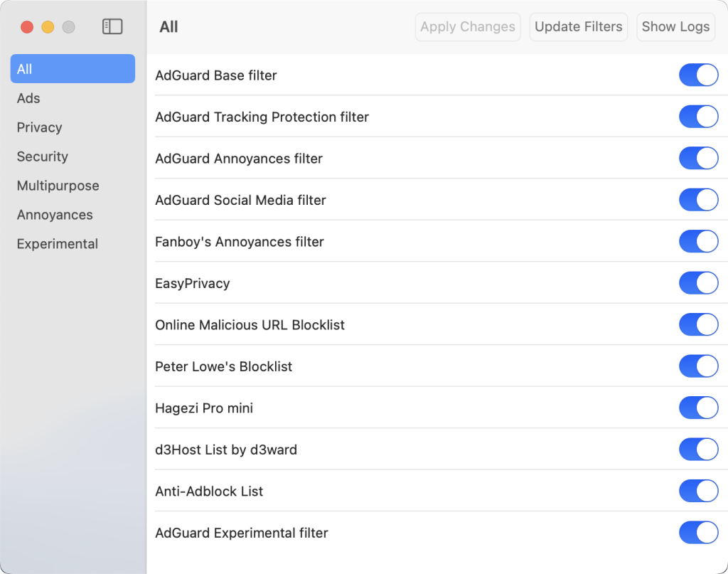Toggle Peter Lowe's Blocklist switch
The width and height of the screenshot is (728, 574).
click(698, 366)
